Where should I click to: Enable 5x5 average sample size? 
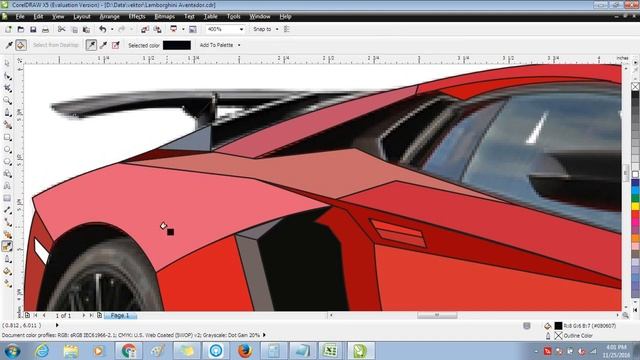[116, 45]
